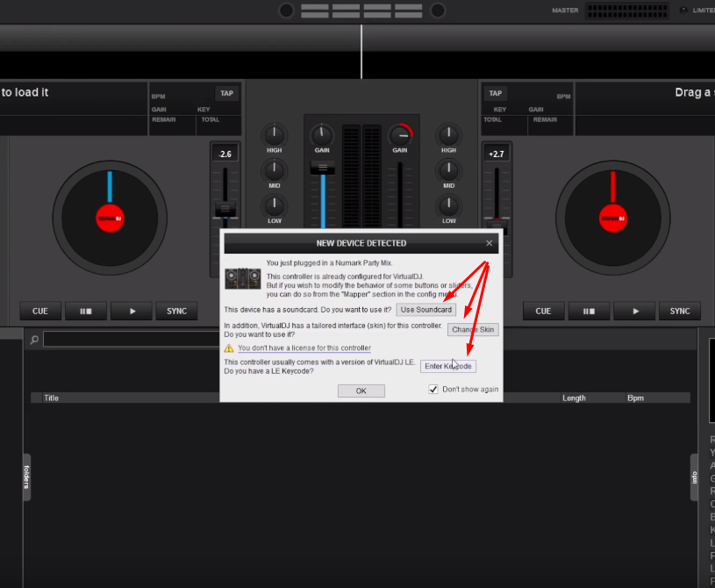Pause the right deck using pause-stop button

(589, 311)
